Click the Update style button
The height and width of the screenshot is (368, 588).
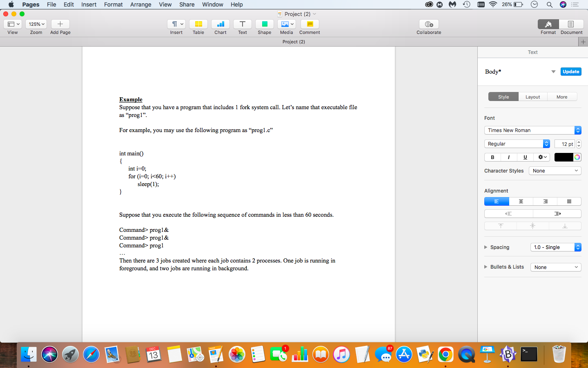coord(571,72)
